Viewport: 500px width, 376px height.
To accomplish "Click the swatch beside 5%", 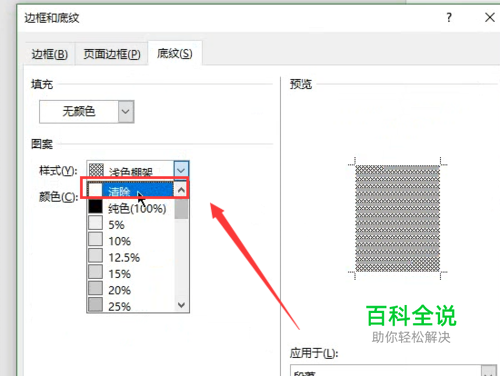I will [95, 223].
